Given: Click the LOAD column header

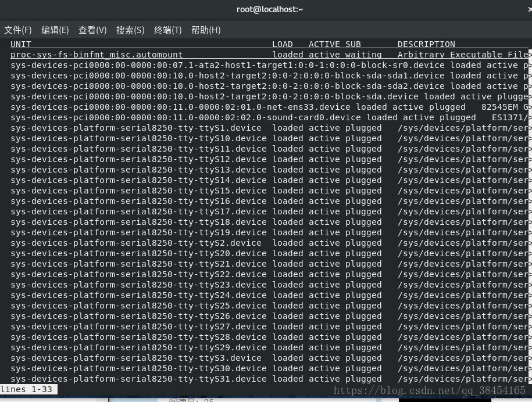Looking at the screenshot, I should pos(283,44).
